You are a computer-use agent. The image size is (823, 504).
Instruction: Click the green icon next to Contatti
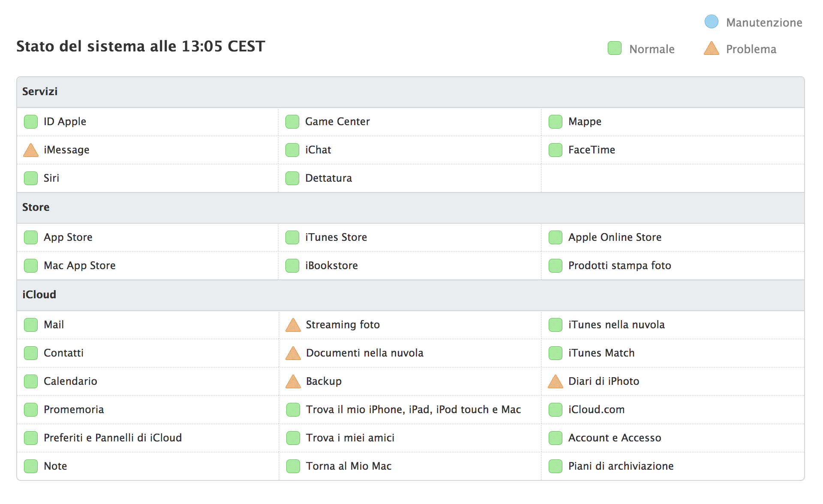(31, 353)
